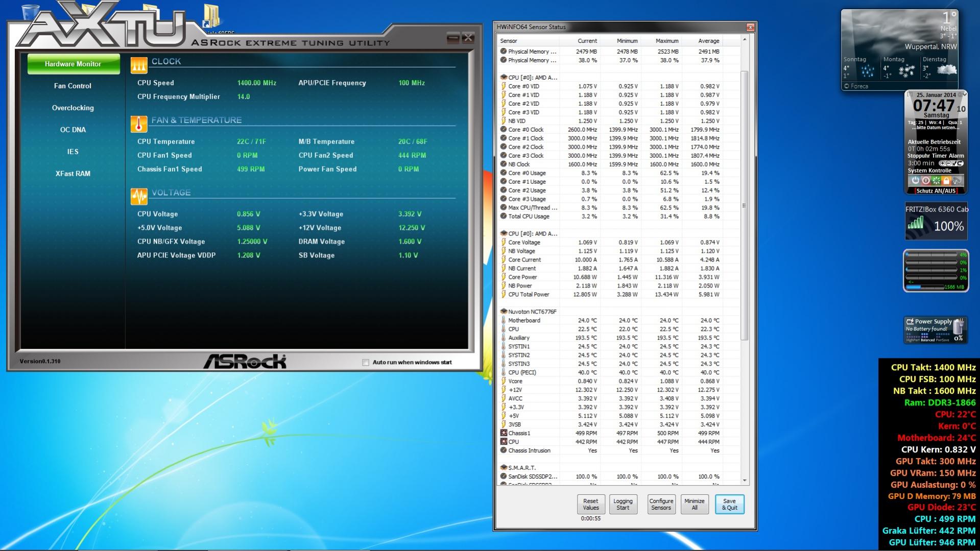Screen dimensions: 980x551
Task: Switch to the Fan Control tab
Action: 73,86
